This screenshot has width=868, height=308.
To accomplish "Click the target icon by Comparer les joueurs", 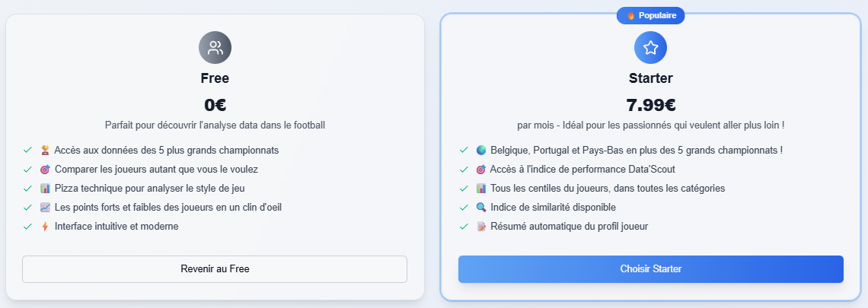I will [46, 169].
